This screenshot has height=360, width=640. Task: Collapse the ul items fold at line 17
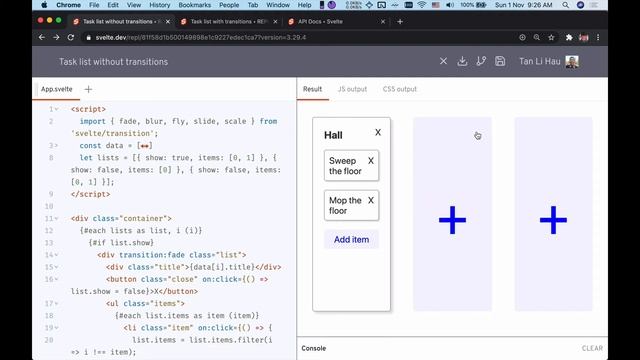57,303
